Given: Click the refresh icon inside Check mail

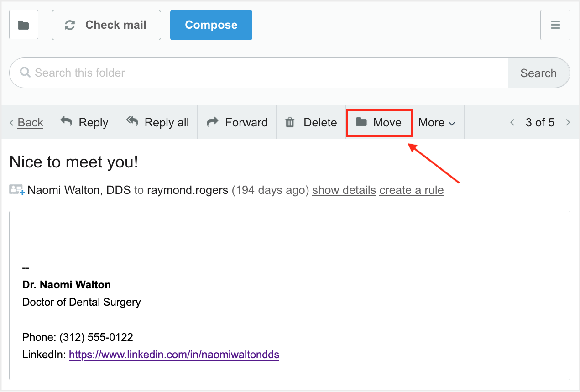Looking at the screenshot, I should pos(69,25).
